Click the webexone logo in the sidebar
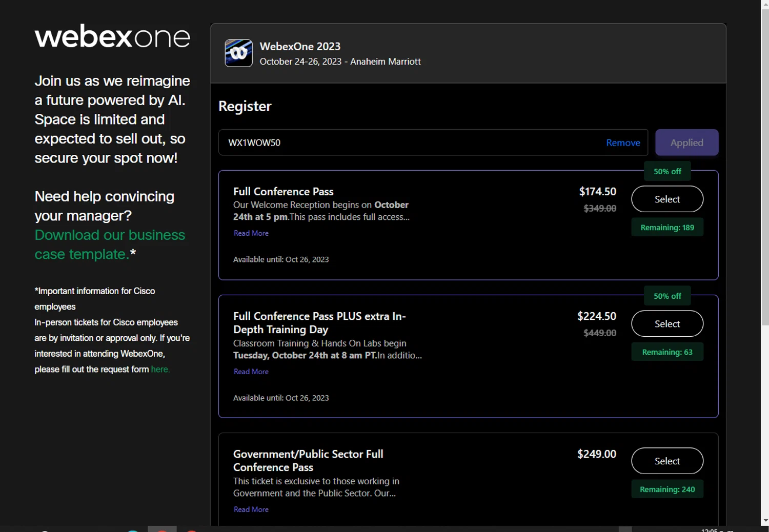The width and height of the screenshot is (769, 532). coord(112,36)
